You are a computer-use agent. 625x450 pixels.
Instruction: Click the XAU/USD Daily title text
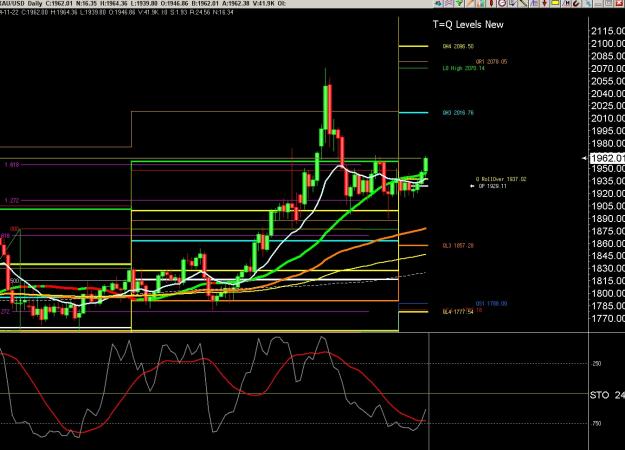pos(21,3)
